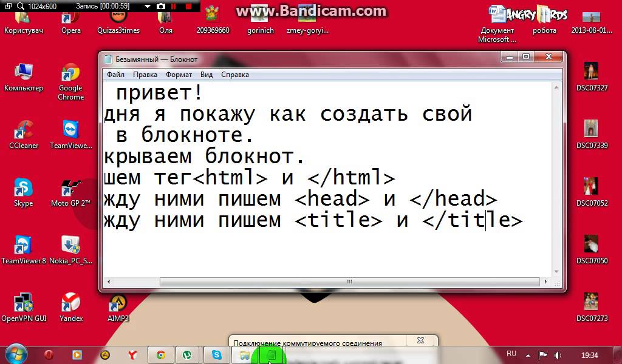This screenshot has height=364, width=622.
Task: Select the Skype desktop shortcut
Action: click(24, 192)
